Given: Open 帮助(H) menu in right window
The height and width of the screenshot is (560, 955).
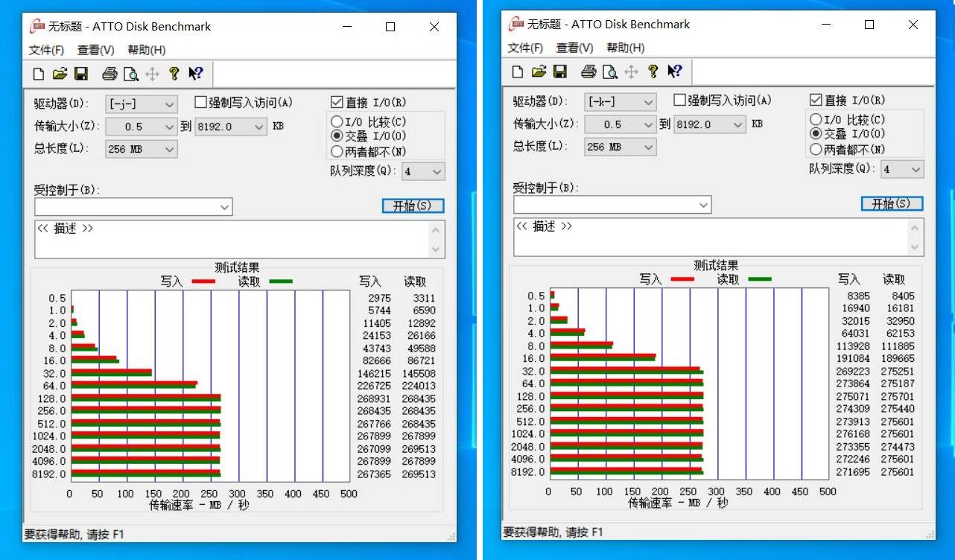Looking at the screenshot, I should pos(626,48).
